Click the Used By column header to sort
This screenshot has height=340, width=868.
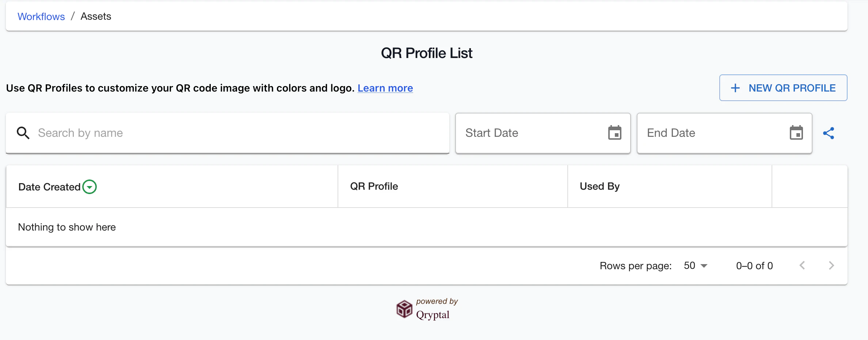pos(599,186)
